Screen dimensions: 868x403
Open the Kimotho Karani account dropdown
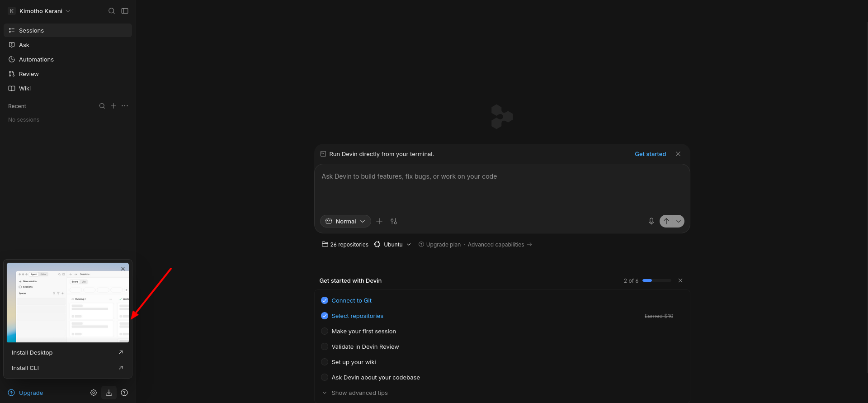point(40,11)
